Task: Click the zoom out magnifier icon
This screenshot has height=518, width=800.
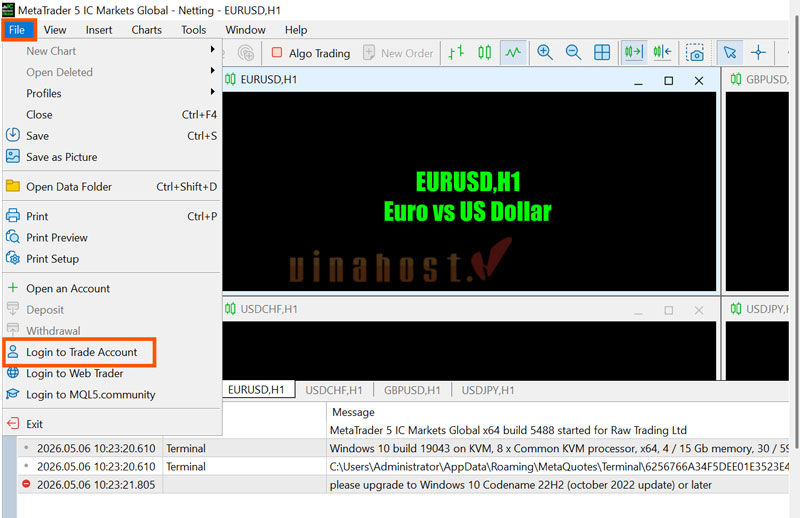Action: [573, 53]
